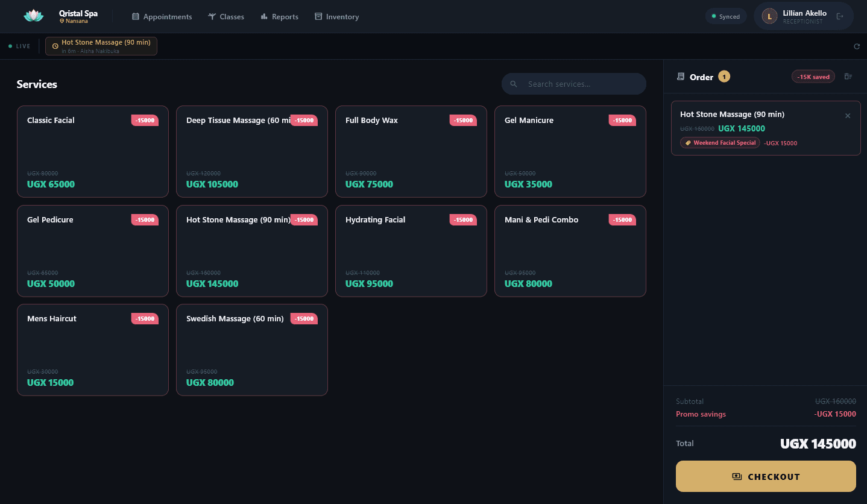Click Lillian Akello's avatar circle
The image size is (867, 504).
point(769,16)
